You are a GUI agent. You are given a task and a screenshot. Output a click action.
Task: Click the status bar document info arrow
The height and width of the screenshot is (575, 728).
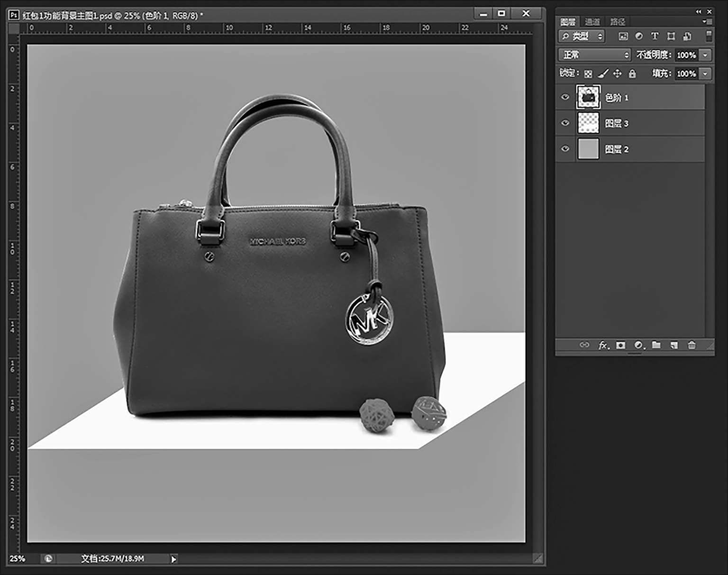(x=173, y=559)
